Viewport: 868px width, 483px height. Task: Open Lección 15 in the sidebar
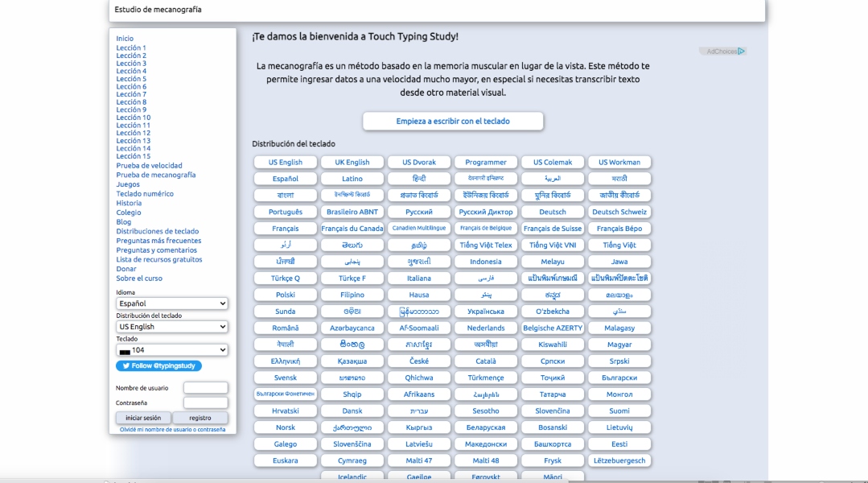(134, 156)
